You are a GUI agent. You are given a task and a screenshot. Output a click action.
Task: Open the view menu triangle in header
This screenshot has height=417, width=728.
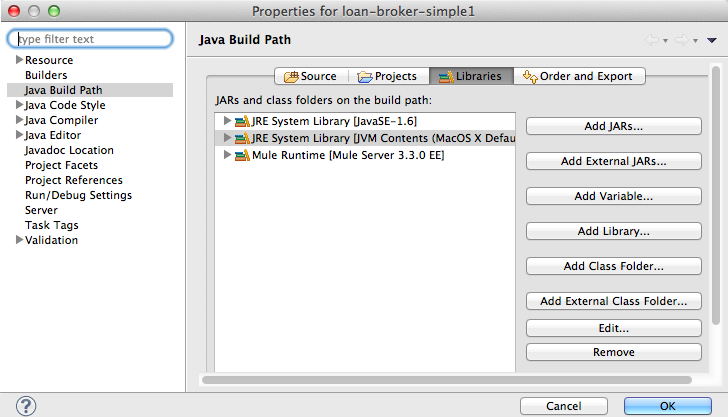coord(712,40)
